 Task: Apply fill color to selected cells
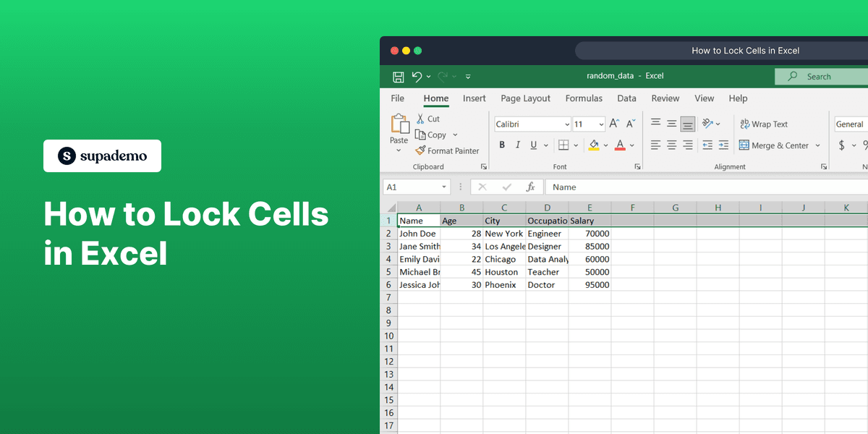(x=595, y=145)
